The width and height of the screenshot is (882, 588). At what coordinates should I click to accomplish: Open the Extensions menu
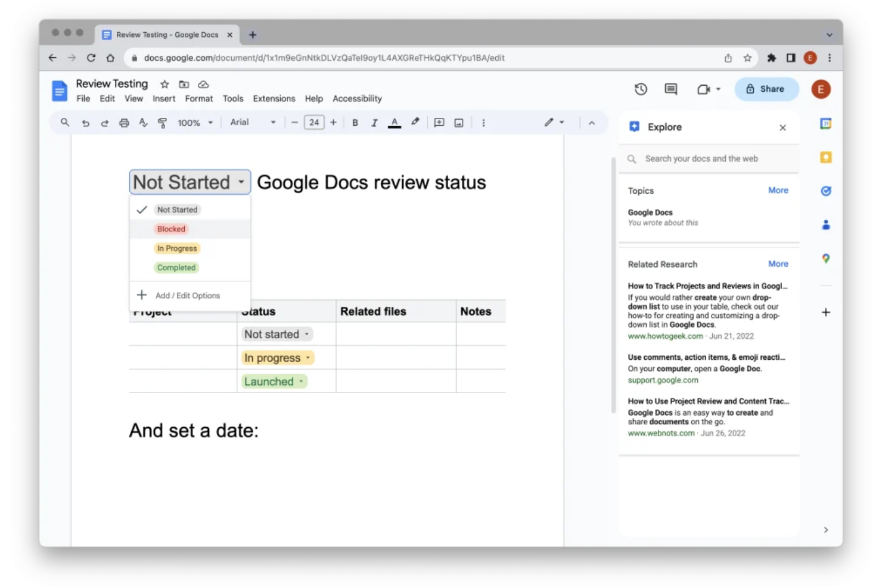(x=274, y=98)
